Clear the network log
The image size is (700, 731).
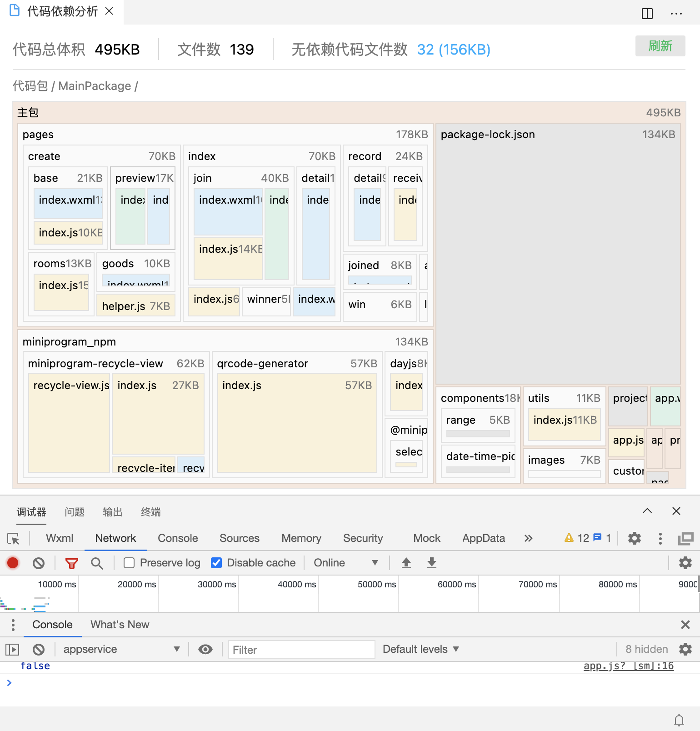click(x=39, y=563)
